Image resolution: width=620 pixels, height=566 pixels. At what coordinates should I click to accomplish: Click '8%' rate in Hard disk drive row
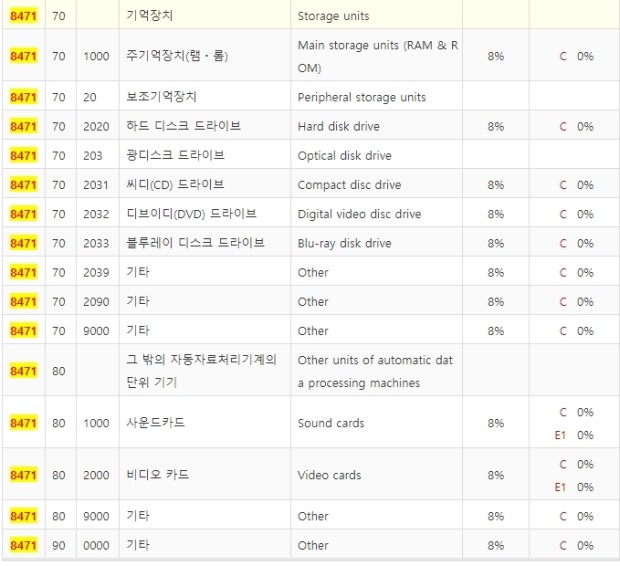click(x=495, y=127)
